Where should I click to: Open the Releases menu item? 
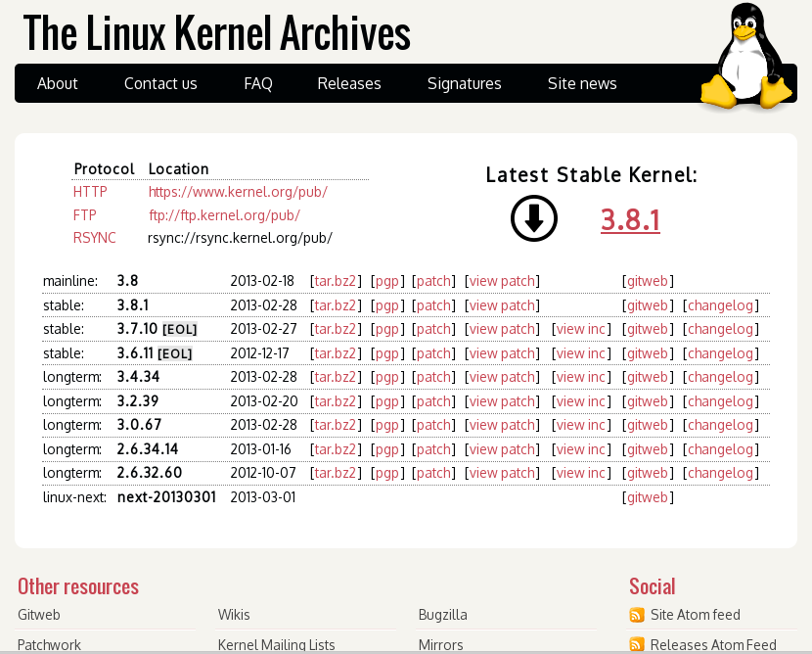pos(349,83)
